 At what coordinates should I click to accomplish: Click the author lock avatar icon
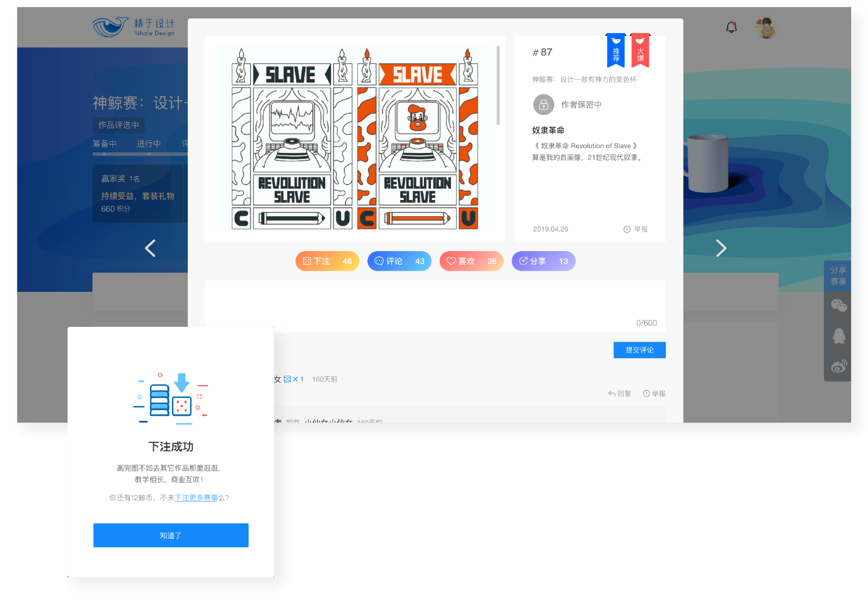click(544, 104)
